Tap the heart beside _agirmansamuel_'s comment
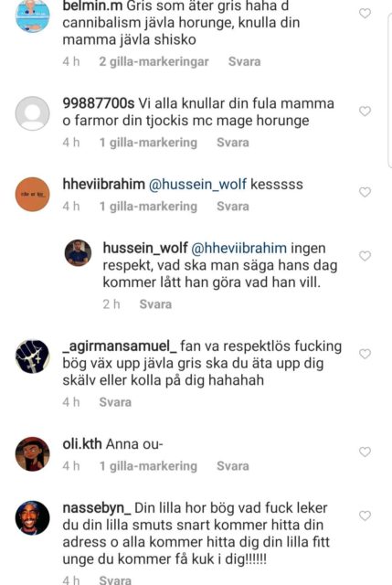 pyautogui.click(x=365, y=354)
